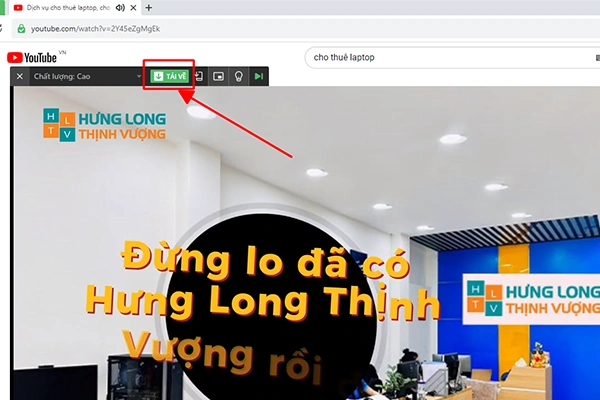This screenshot has height=400, width=600.
Task: Open a new browser tab with the plus icon
Action: point(149,8)
